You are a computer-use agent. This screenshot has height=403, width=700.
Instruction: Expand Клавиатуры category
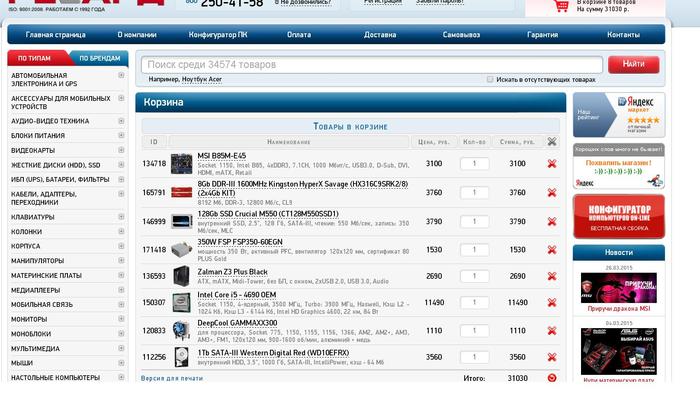click(x=121, y=216)
